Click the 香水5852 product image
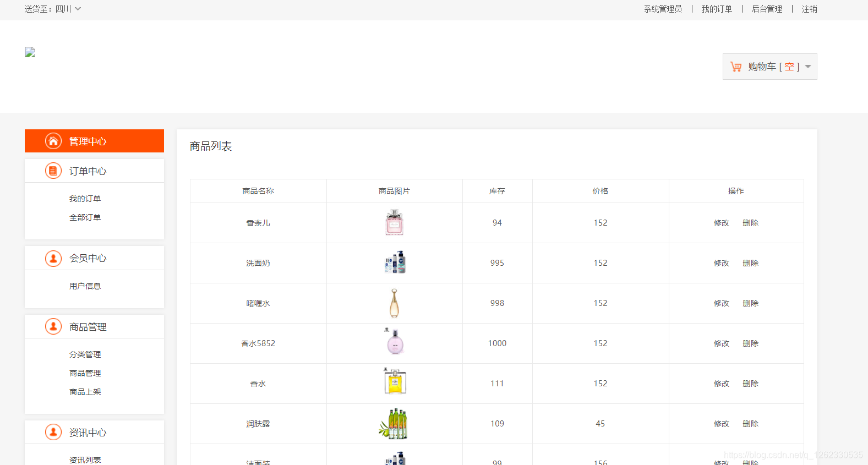 (x=395, y=342)
